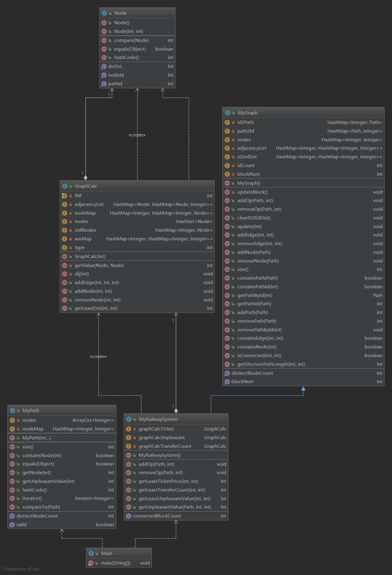Click the class icon beside MyGraph header
The height and width of the screenshot is (575, 392).
coord(227,113)
